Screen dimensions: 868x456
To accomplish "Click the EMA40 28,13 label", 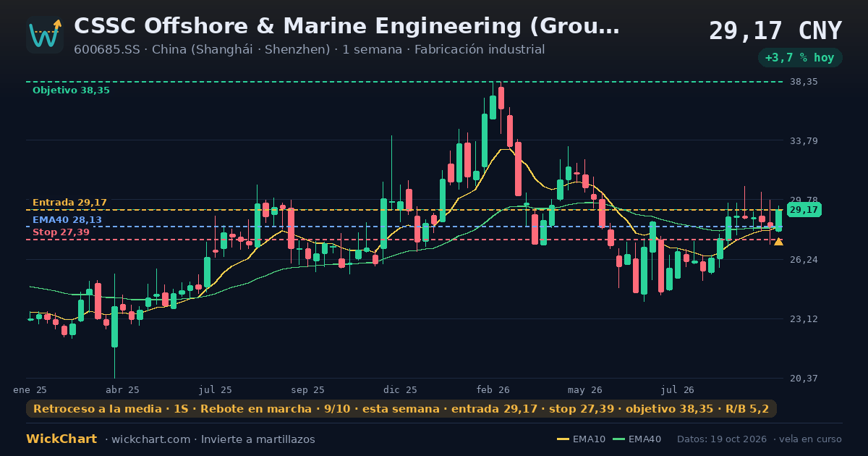I will pyautogui.click(x=67, y=220).
